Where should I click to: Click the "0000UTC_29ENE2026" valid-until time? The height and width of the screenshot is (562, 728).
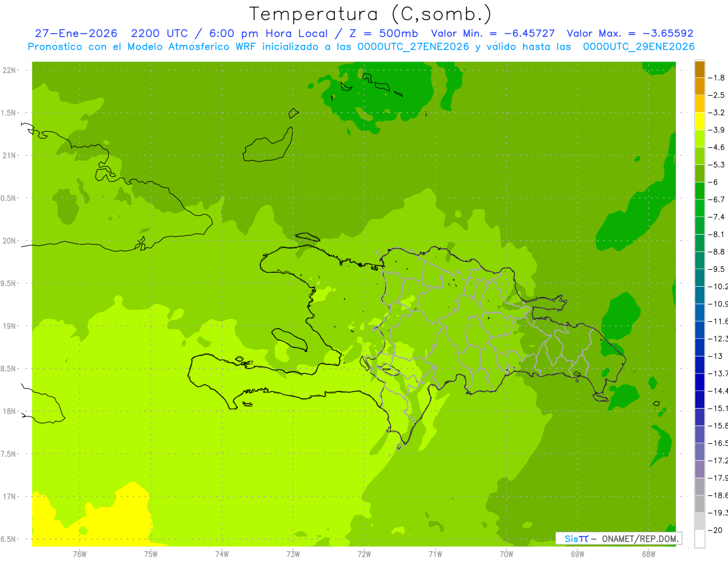(639, 47)
